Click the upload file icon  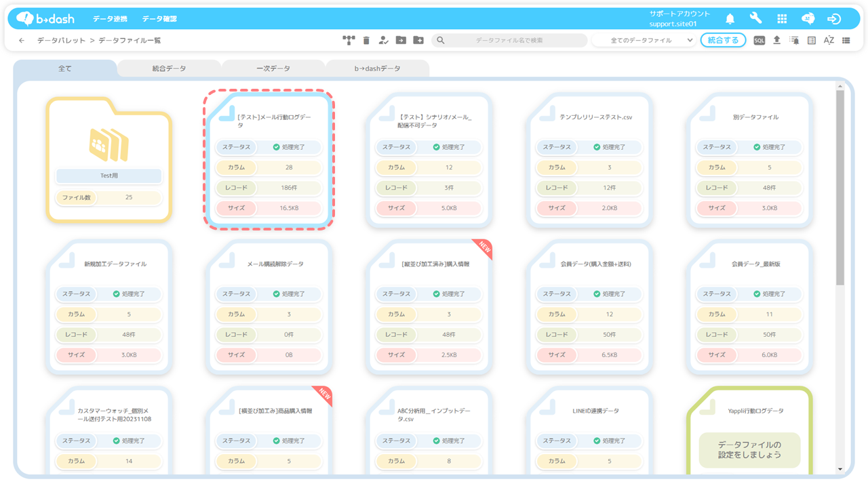click(x=776, y=41)
